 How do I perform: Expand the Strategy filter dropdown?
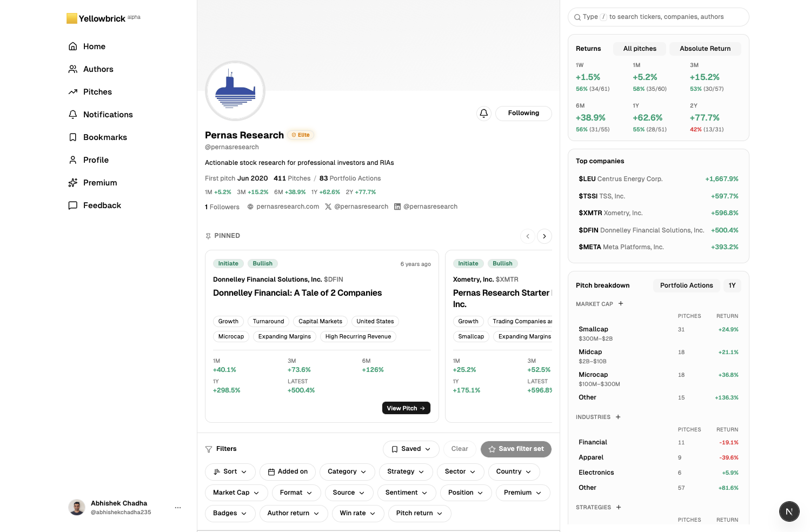point(406,472)
